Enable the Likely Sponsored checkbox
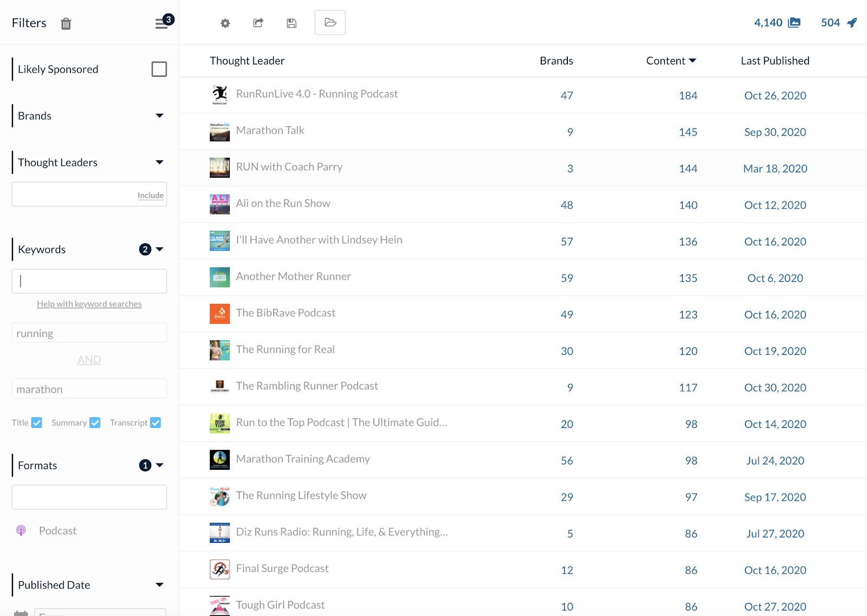This screenshot has width=867, height=616. 159,69
